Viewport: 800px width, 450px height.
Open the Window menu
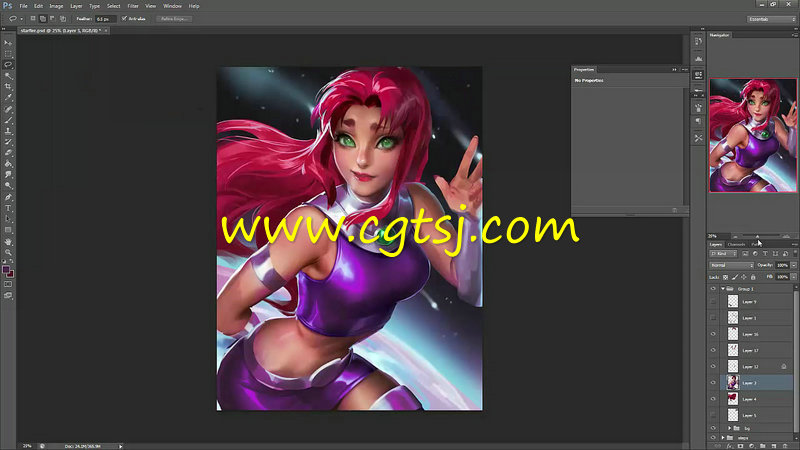tap(172, 6)
